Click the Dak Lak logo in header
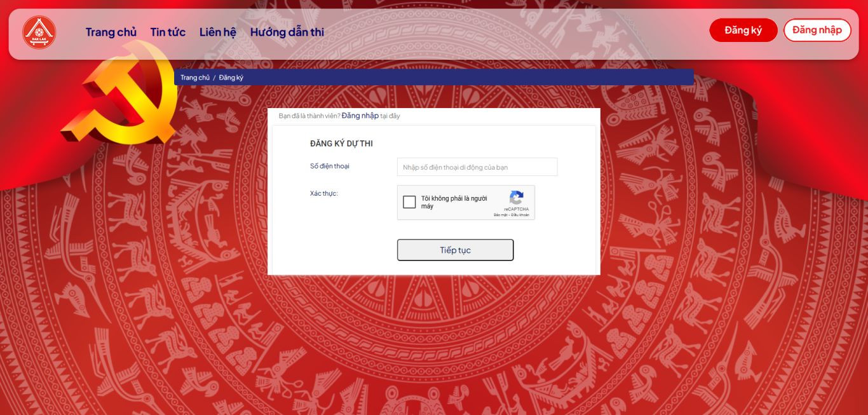The height and width of the screenshot is (415, 868). coord(39,32)
